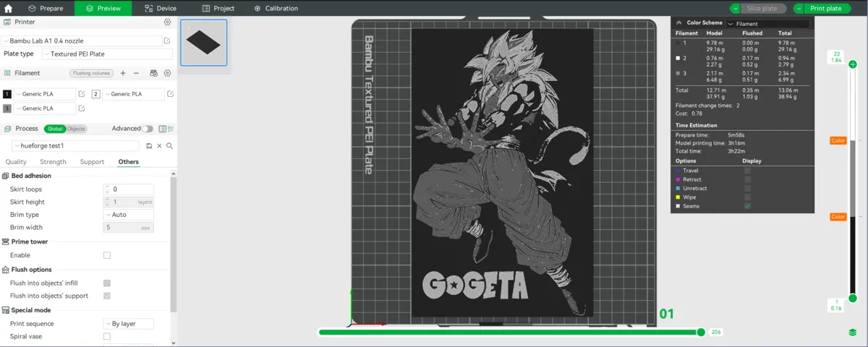Click the Filament section icon
The image size is (868, 347).
pos(7,73)
